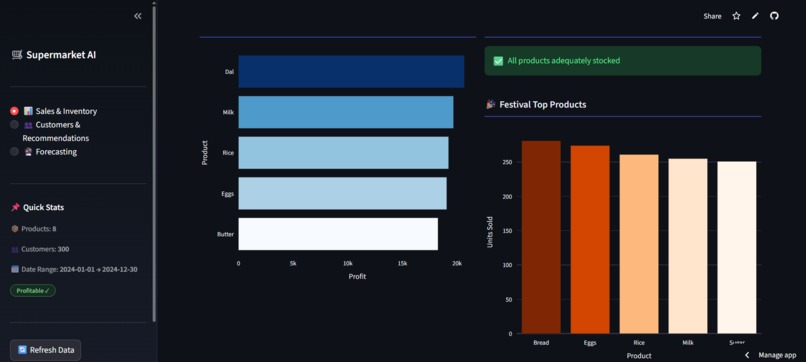Click the green checkmark in the stock alert
The width and height of the screenshot is (806, 362).
[498, 61]
